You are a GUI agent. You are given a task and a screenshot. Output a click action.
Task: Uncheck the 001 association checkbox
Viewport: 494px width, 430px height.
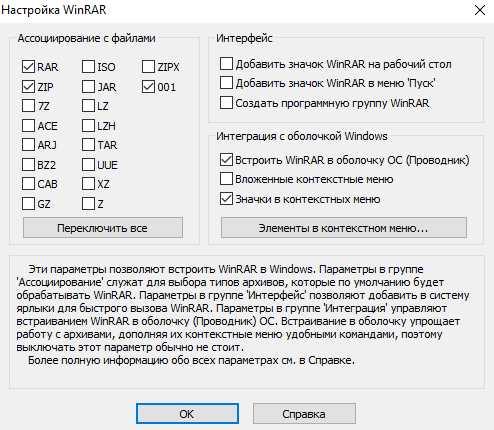click(148, 87)
